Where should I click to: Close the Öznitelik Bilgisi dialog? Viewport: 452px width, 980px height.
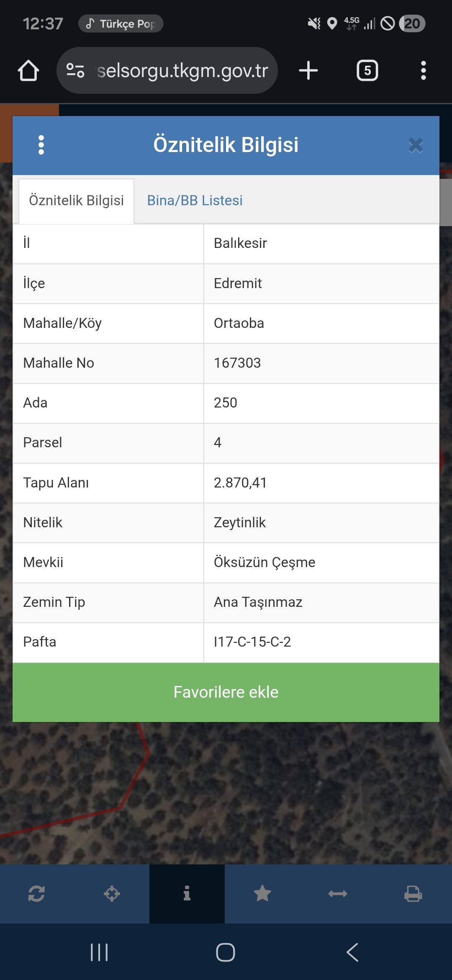point(416,145)
